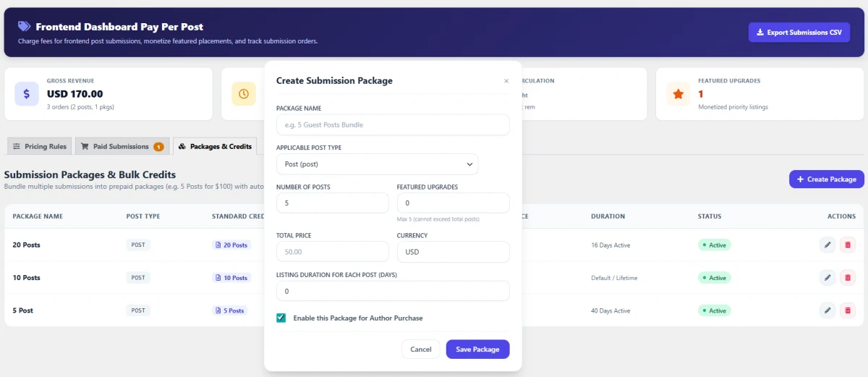
Task: Select the Packages & Credits tab
Action: [215, 146]
